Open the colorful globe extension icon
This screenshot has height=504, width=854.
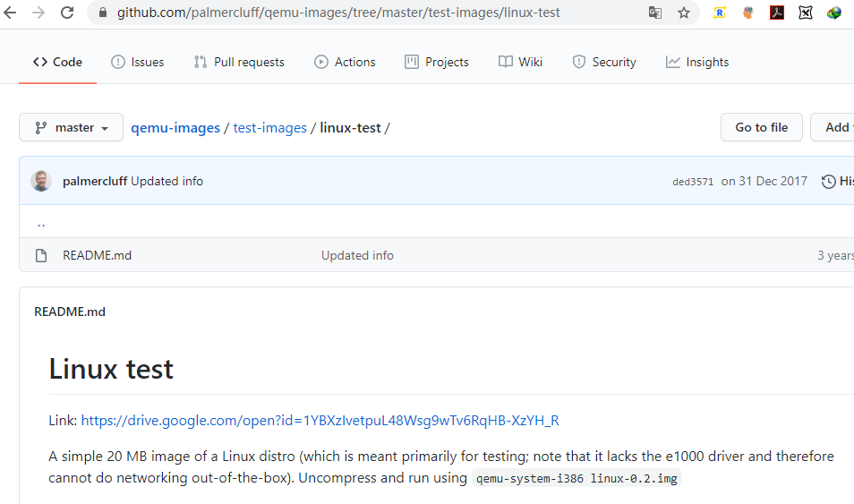coord(833,13)
